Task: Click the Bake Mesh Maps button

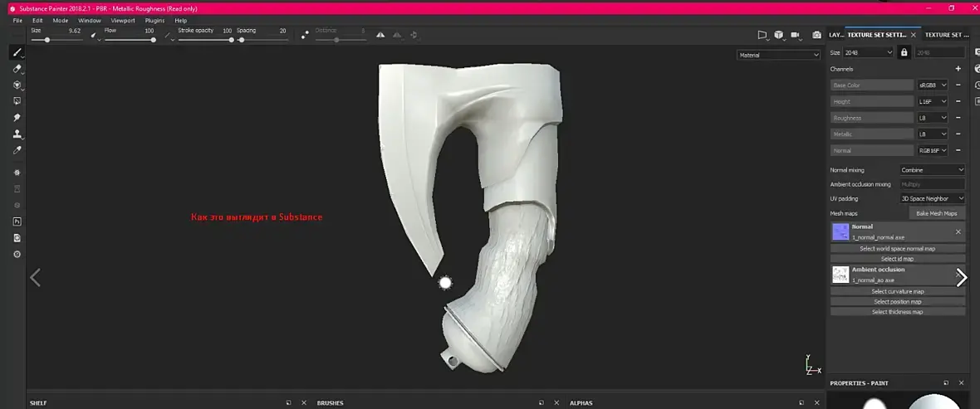Action: pyautogui.click(x=937, y=213)
